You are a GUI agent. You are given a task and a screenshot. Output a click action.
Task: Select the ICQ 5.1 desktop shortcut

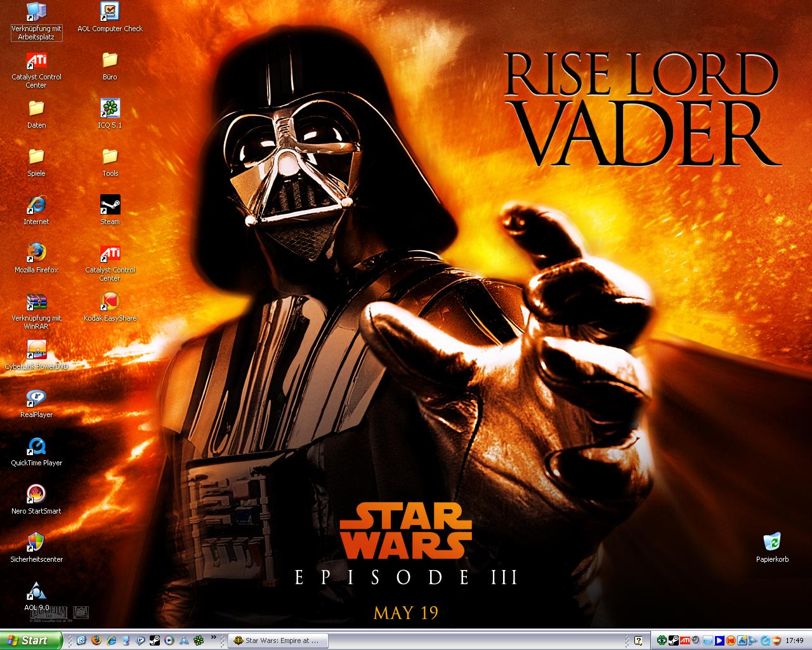110,109
